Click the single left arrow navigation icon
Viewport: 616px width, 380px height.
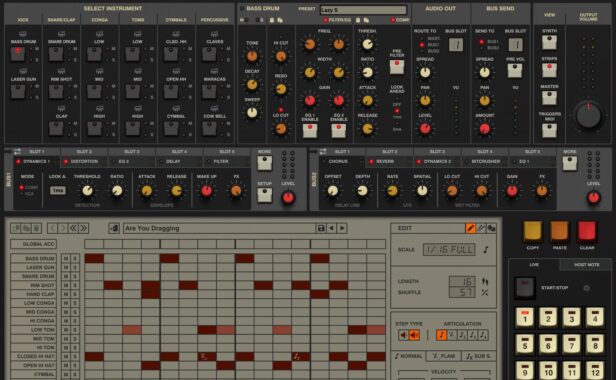[53, 228]
